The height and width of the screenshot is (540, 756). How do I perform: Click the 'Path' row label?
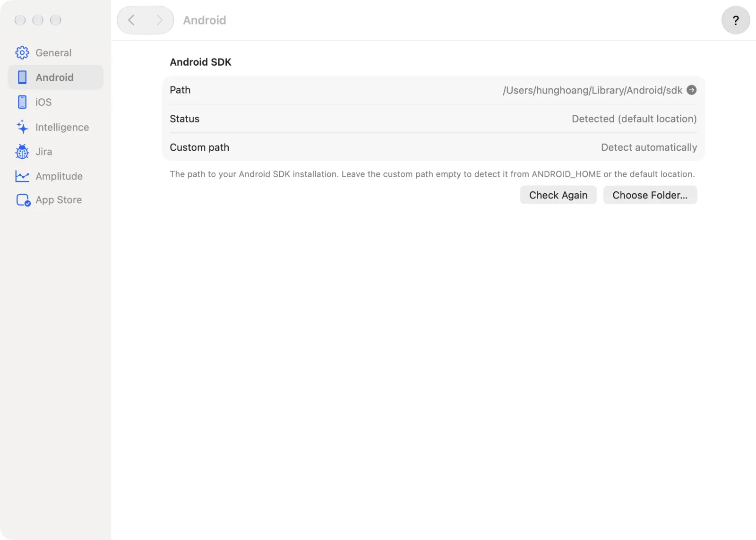pos(180,90)
